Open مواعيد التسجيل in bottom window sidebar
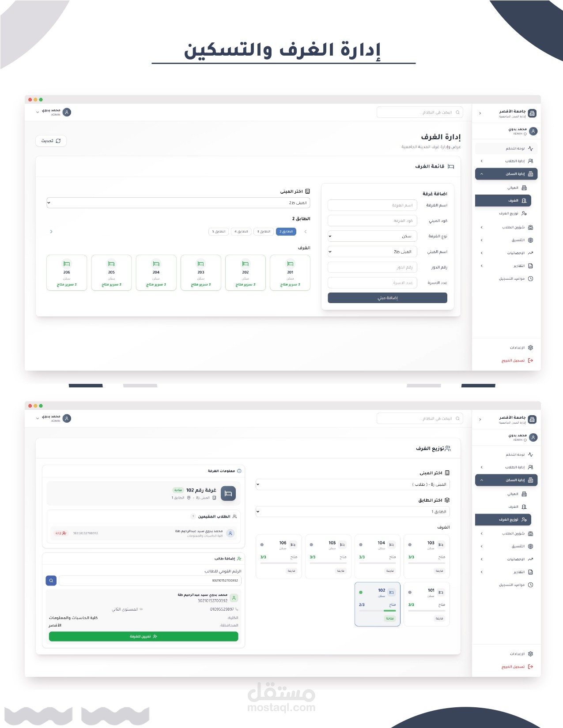The image size is (563, 728). (x=506, y=585)
